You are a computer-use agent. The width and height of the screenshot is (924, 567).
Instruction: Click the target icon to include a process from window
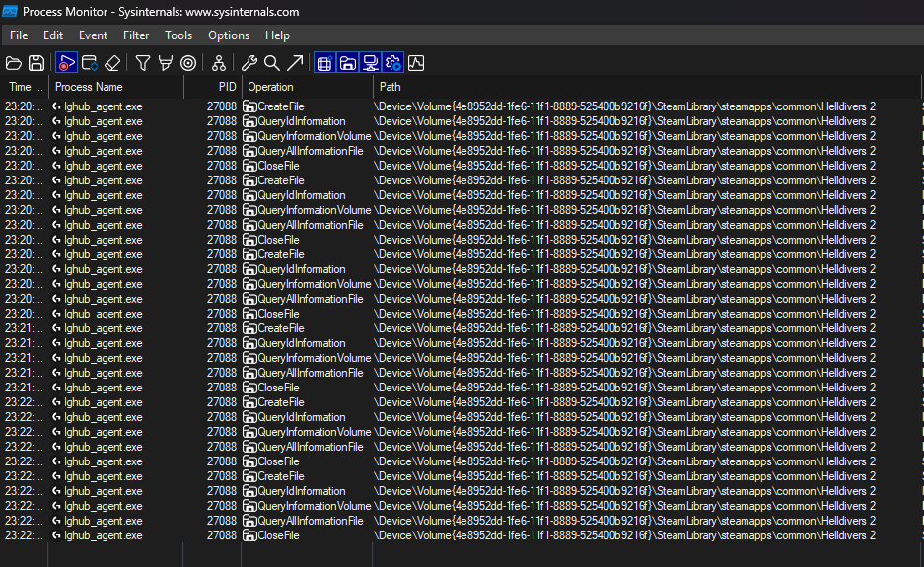tap(188, 63)
